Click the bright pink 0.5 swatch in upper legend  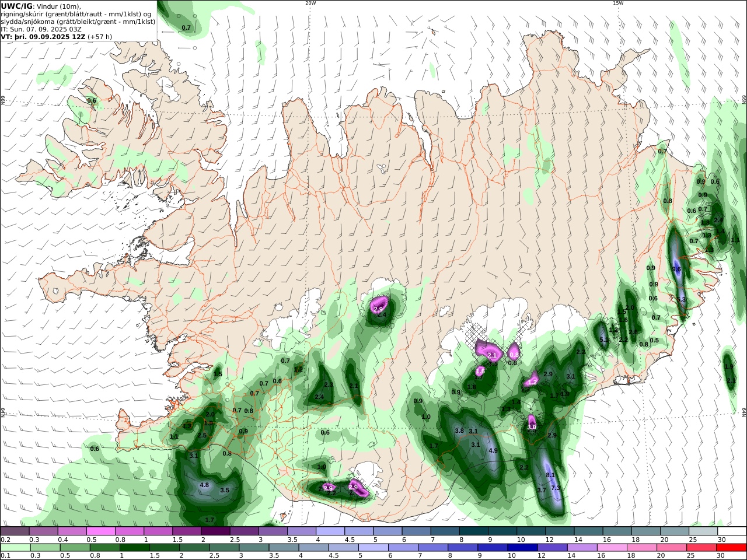[x=100, y=531]
